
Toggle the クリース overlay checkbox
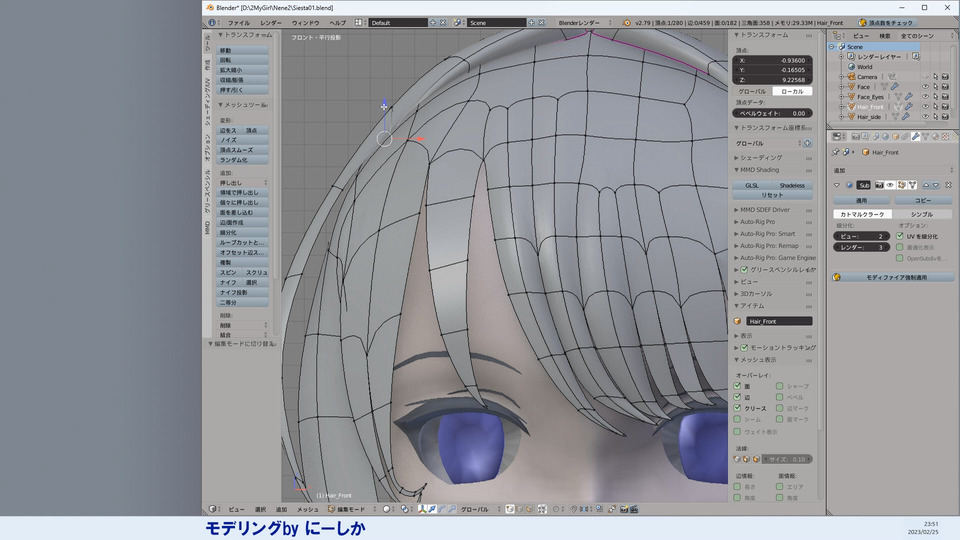pos(737,408)
